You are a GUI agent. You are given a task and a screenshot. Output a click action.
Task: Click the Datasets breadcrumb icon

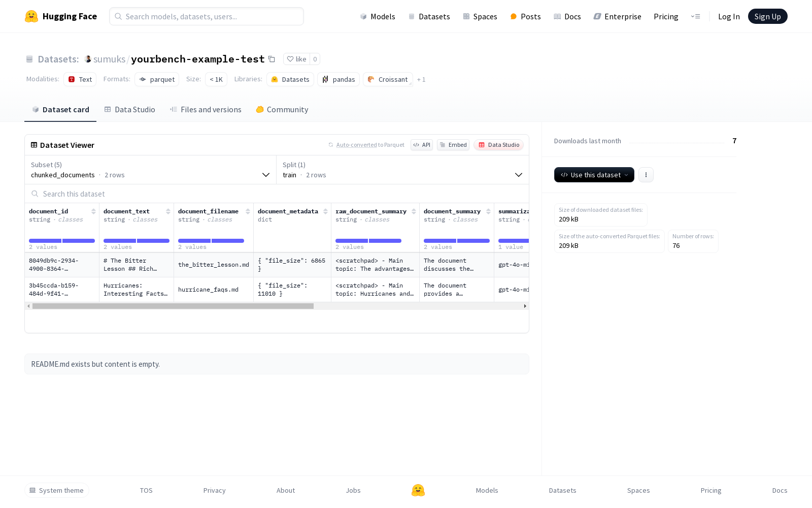click(x=29, y=59)
